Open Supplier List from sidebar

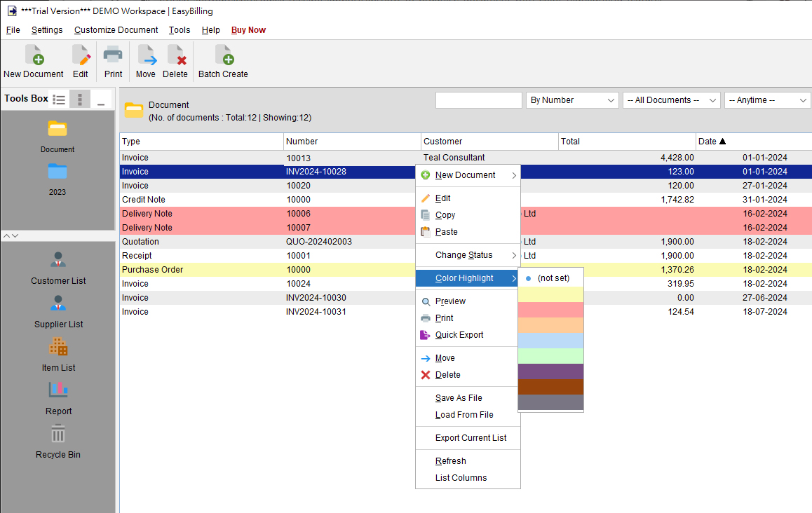tap(58, 312)
